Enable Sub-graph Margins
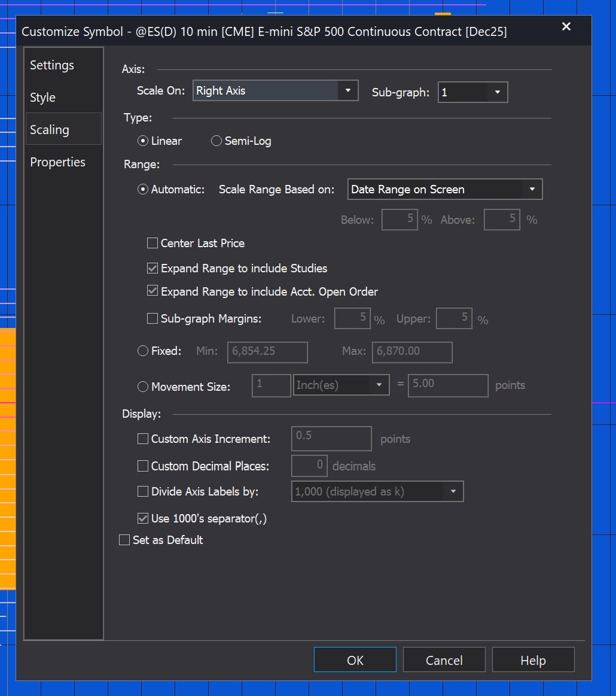This screenshot has height=696, width=616. [152, 318]
